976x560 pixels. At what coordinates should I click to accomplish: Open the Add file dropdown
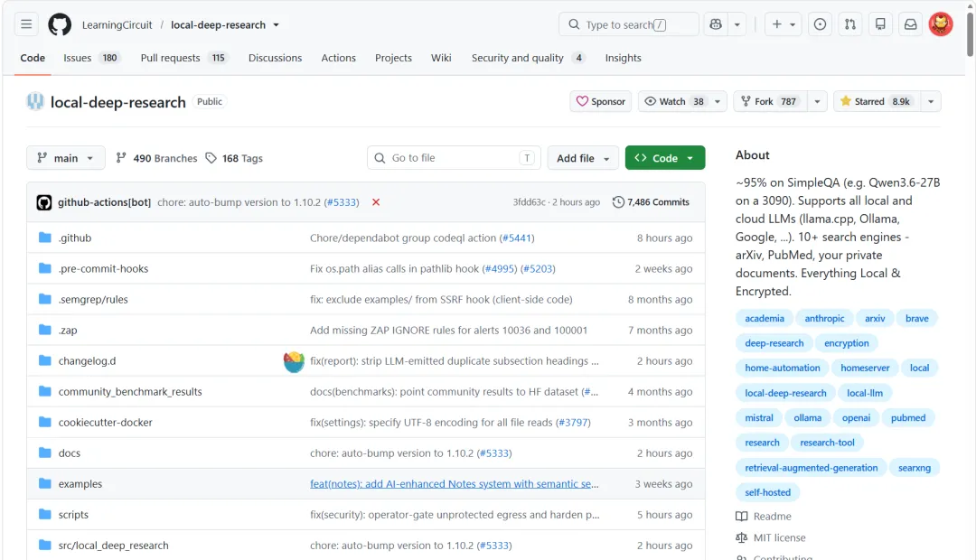pyautogui.click(x=583, y=158)
